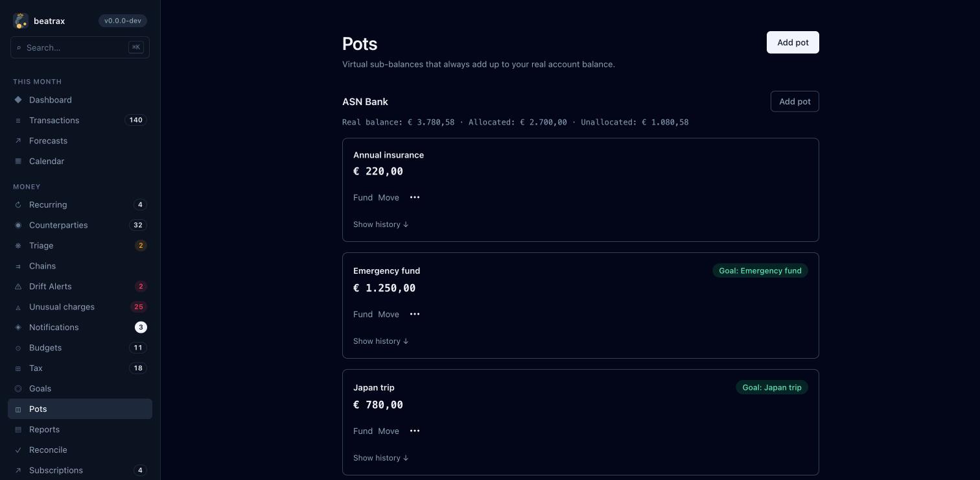Click the v0.0.0-dev version badge

122,21
